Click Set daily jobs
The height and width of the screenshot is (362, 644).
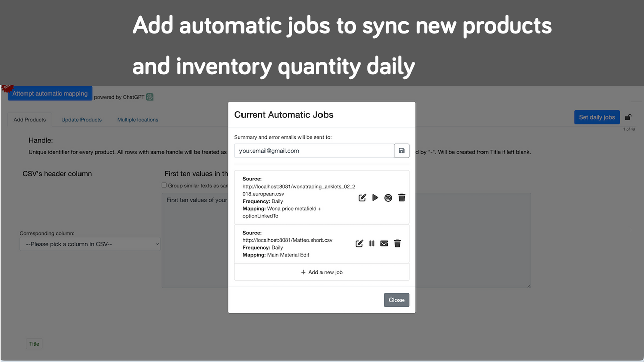coord(597,117)
